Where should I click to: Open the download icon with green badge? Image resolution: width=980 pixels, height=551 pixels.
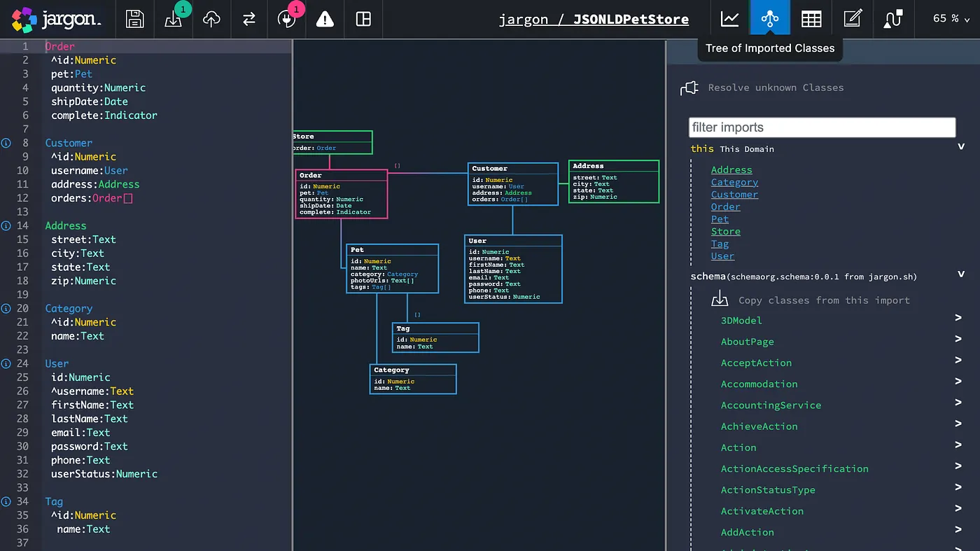point(173,19)
